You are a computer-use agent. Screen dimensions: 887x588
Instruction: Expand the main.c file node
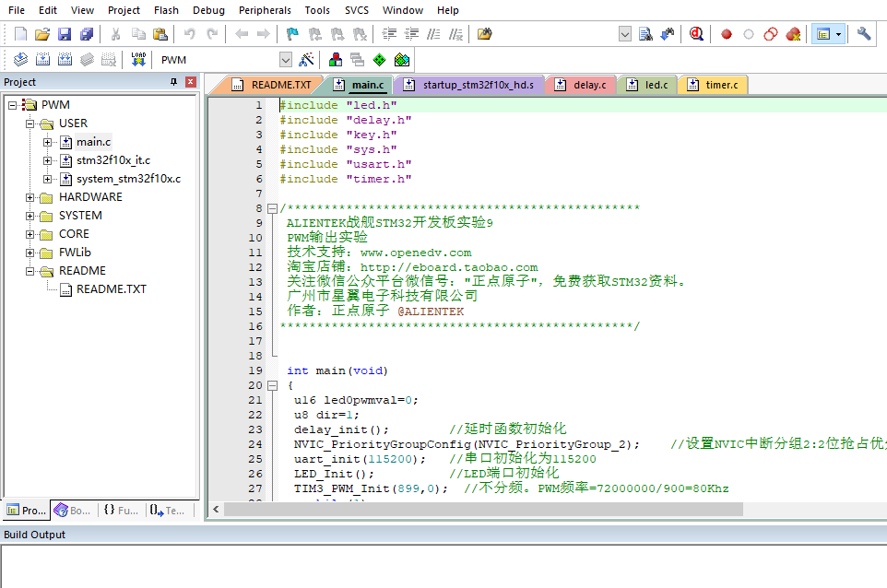coord(48,142)
